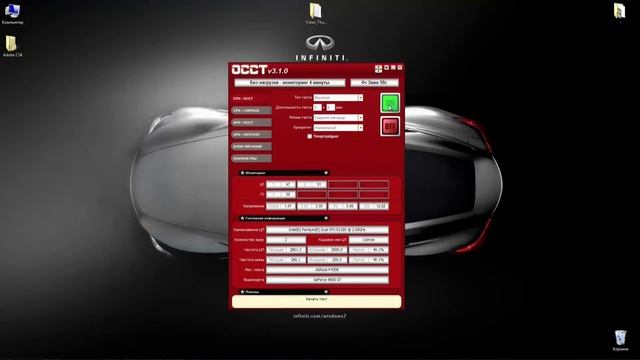Click the GeForce 9600 GT video card field

point(327,280)
